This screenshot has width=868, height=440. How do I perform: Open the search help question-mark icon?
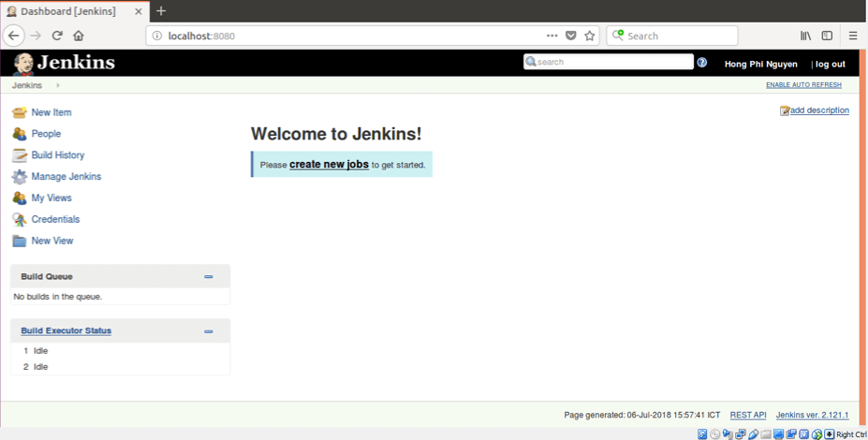702,63
